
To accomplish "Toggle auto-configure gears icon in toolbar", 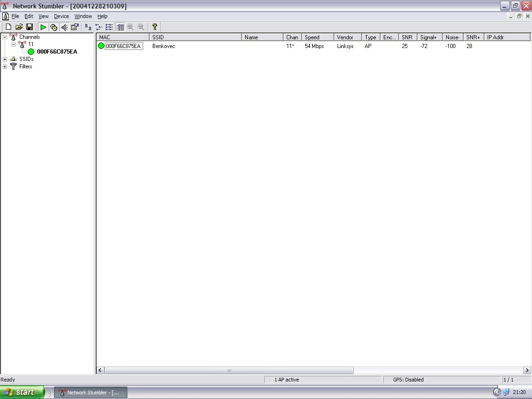I will (54, 27).
